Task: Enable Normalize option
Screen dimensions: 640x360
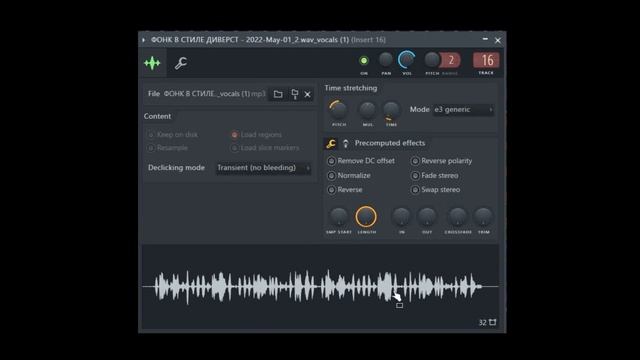Action: pyautogui.click(x=349, y=176)
